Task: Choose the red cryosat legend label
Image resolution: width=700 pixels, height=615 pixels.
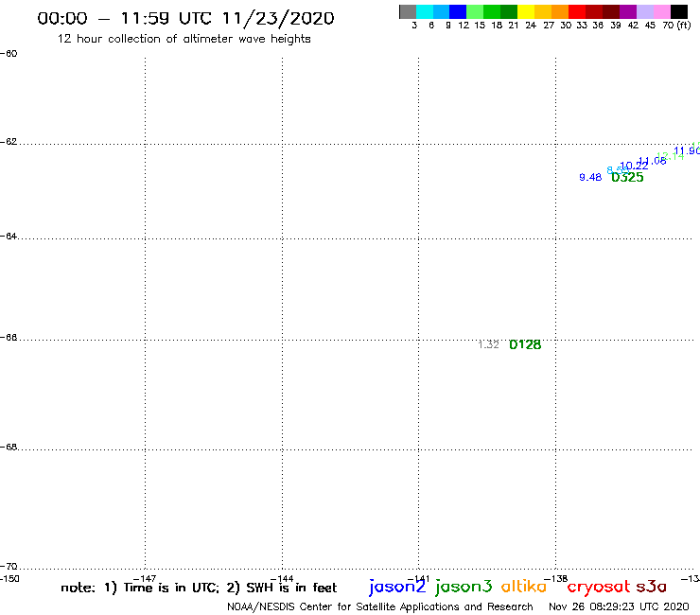Action: pos(599,587)
